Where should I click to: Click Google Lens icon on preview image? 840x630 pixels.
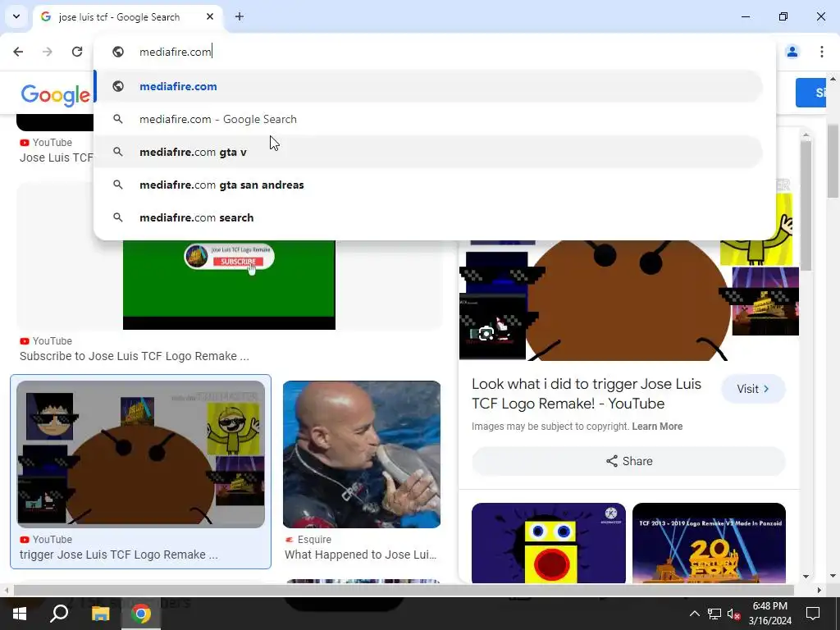486,334
